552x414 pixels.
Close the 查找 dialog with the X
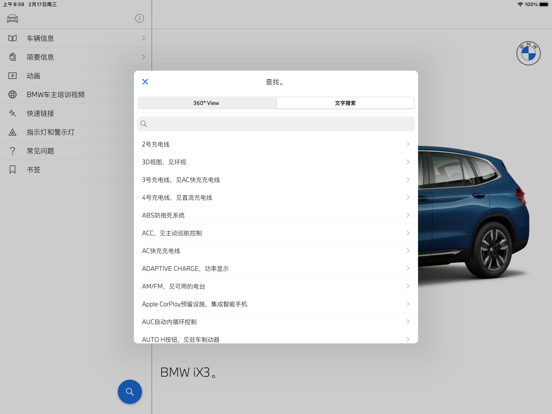145,82
